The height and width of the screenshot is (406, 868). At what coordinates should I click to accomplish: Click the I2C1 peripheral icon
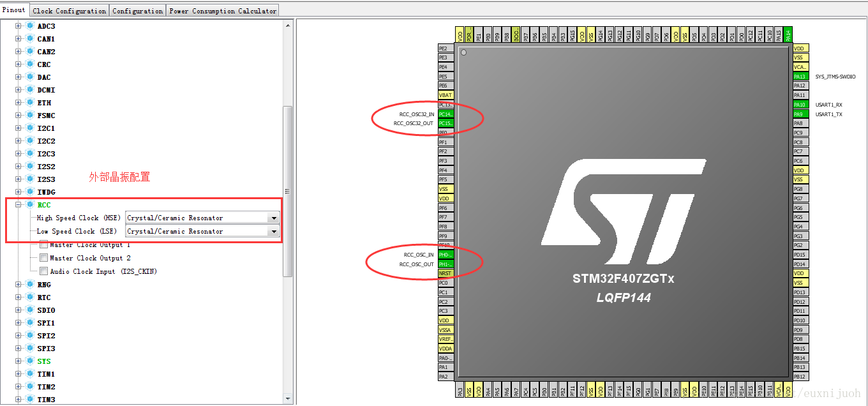[x=30, y=128]
